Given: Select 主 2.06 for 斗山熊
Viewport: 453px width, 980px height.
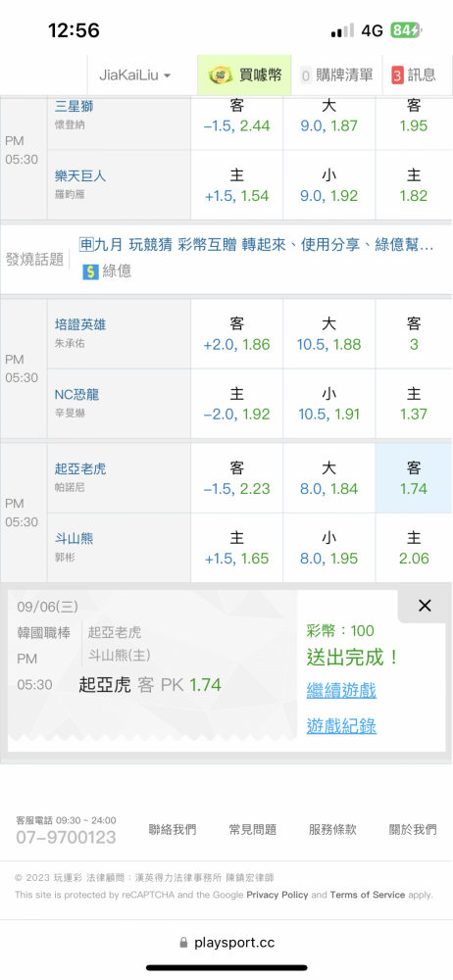Looking at the screenshot, I should pos(414,548).
